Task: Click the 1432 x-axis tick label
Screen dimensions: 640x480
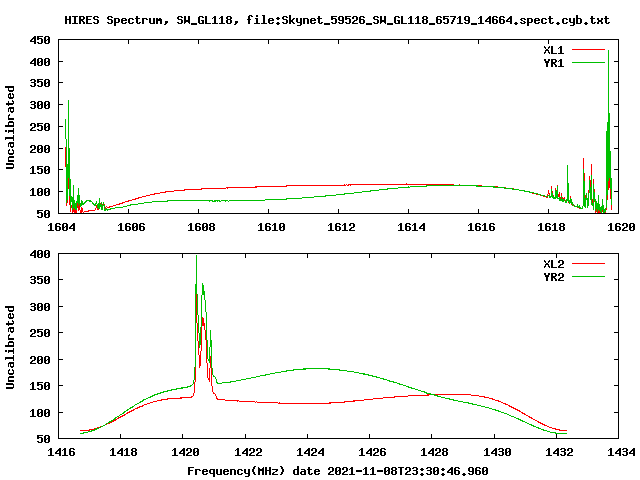Action: [559, 452]
